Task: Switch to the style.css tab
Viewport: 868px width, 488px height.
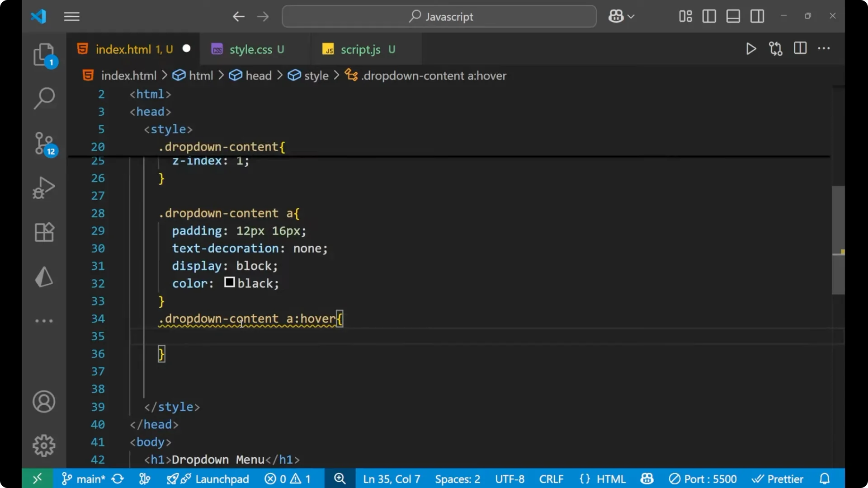Action: coord(251,49)
